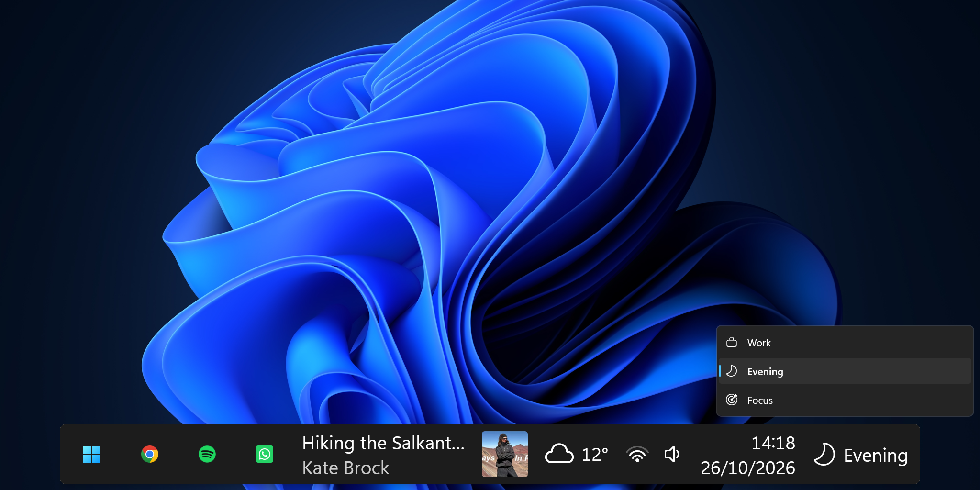Click the cloud weather icon
Image resolution: width=980 pixels, height=490 pixels.
(x=559, y=454)
